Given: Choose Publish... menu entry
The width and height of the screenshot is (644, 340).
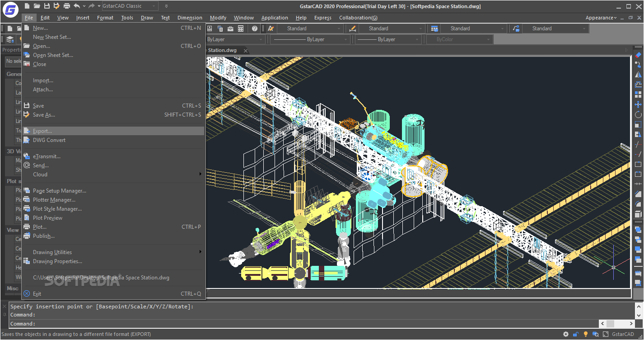Looking at the screenshot, I should point(114,236).
